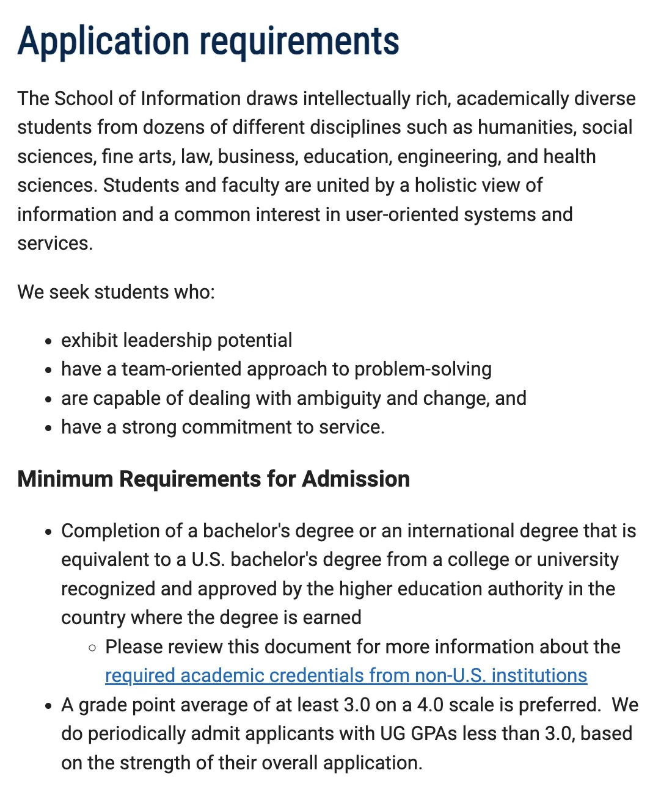Viewport: 672px width, 795px height.
Task: Click the "We seek students who:" line
Action: [x=116, y=292]
